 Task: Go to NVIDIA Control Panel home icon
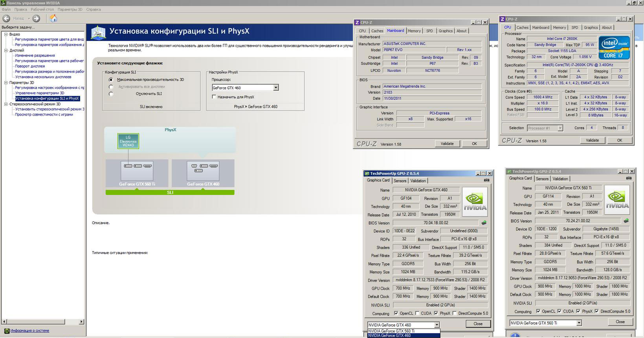coord(53,18)
